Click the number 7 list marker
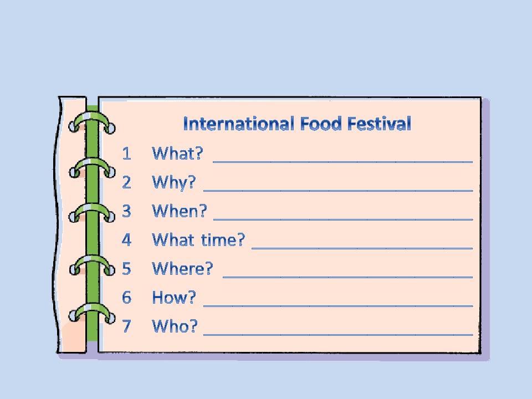 click(126, 326)
